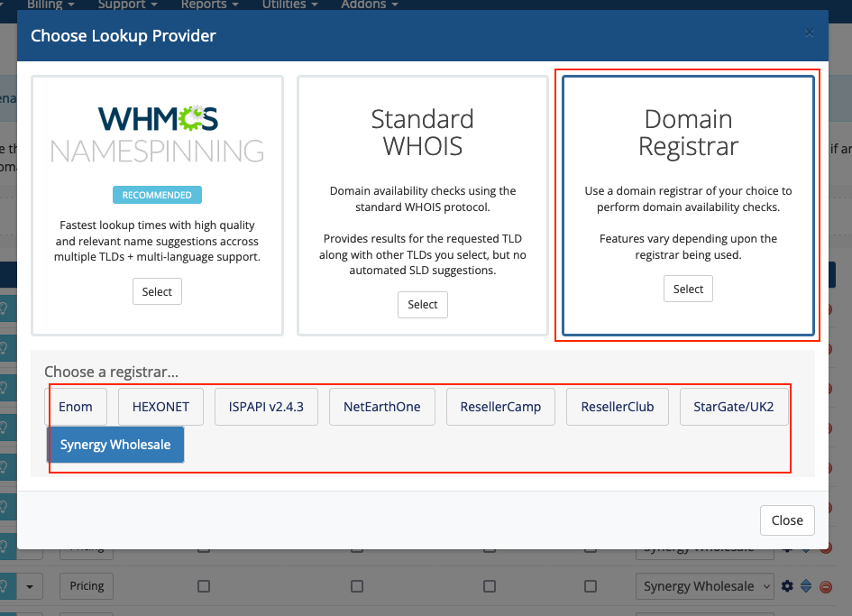Click the lightbulb icon left of the fully visible Pricing button
The image size is (852, 616).
click(5, 586)
